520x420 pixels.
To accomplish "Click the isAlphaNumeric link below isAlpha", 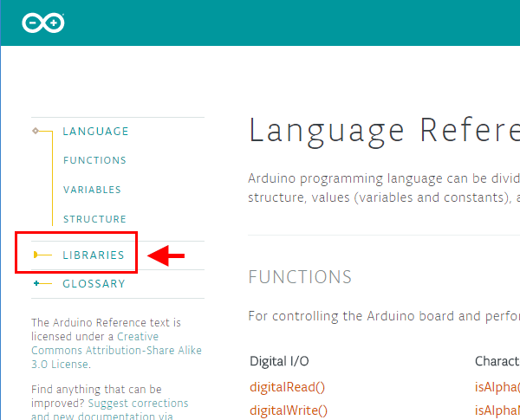I will (x=497, y=410).
